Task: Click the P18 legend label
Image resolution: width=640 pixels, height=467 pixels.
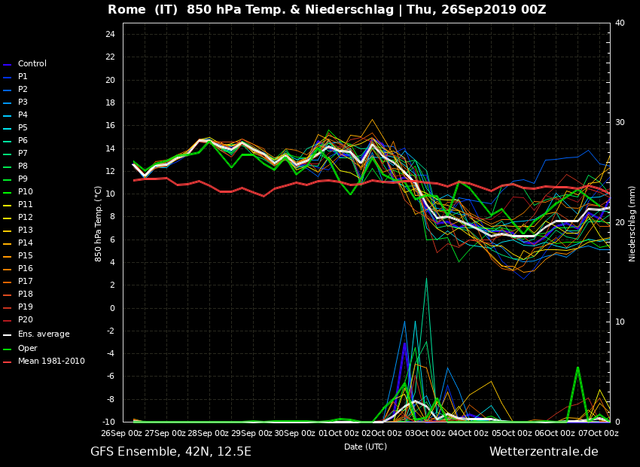Action: click(25, 294)
